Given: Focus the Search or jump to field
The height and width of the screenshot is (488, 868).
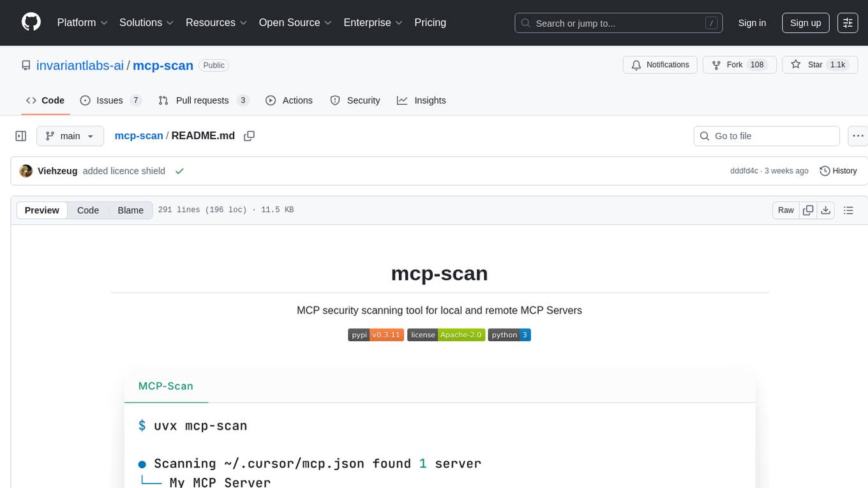Looking at the screenshot, I should [618, 23].
